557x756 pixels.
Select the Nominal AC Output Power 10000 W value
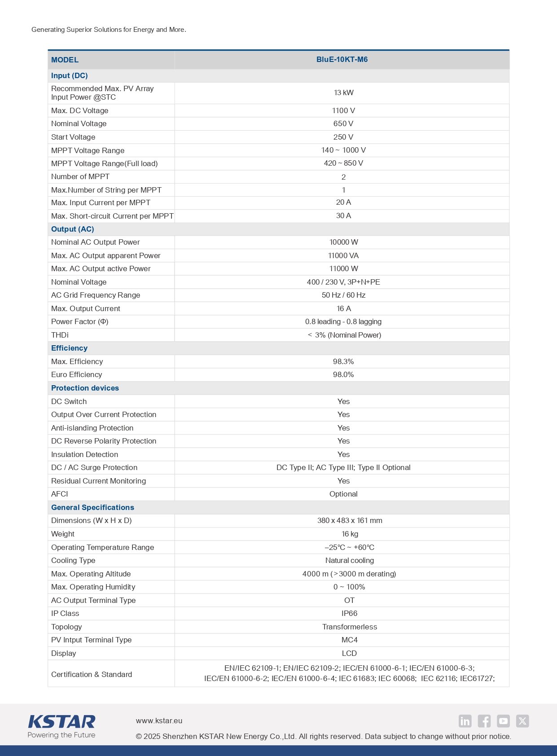[x=343, y=242]
